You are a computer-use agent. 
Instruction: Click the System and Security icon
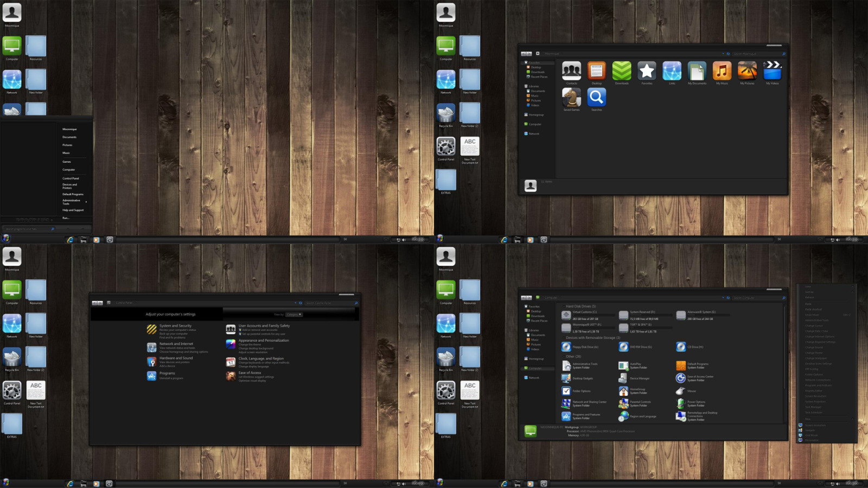pyautogui.click(x=151, y=329)
